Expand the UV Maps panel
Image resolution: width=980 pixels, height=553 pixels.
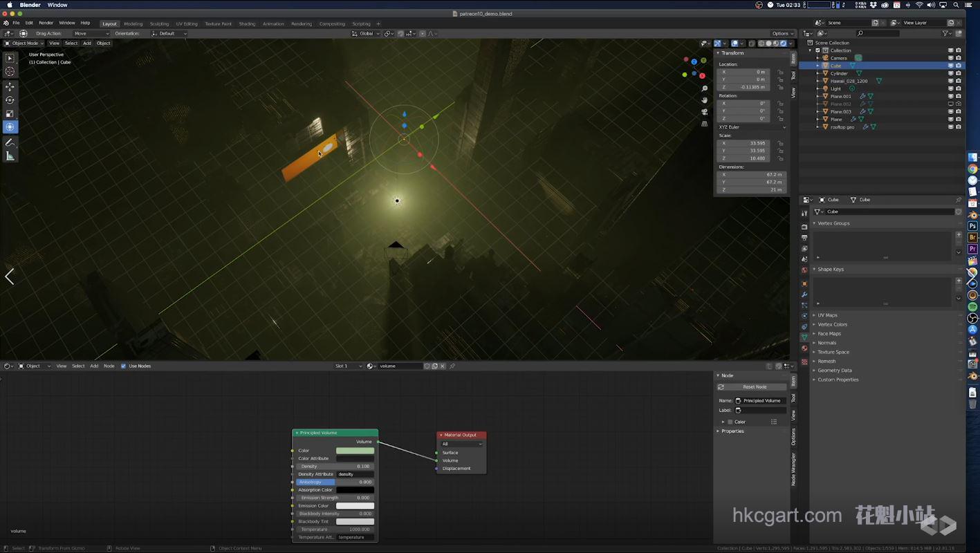(827, 315)
